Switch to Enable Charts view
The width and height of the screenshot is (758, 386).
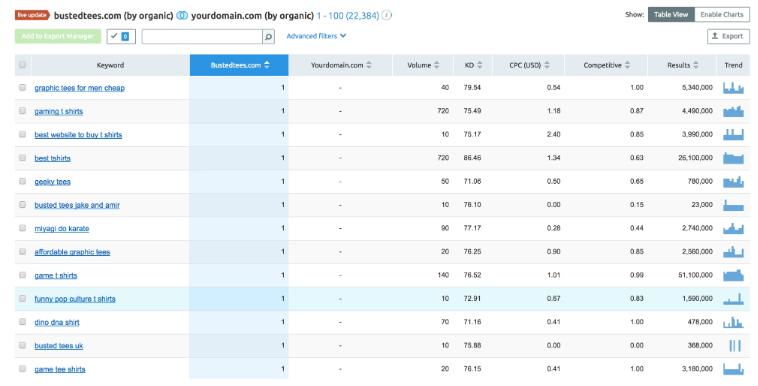point(722,15)
